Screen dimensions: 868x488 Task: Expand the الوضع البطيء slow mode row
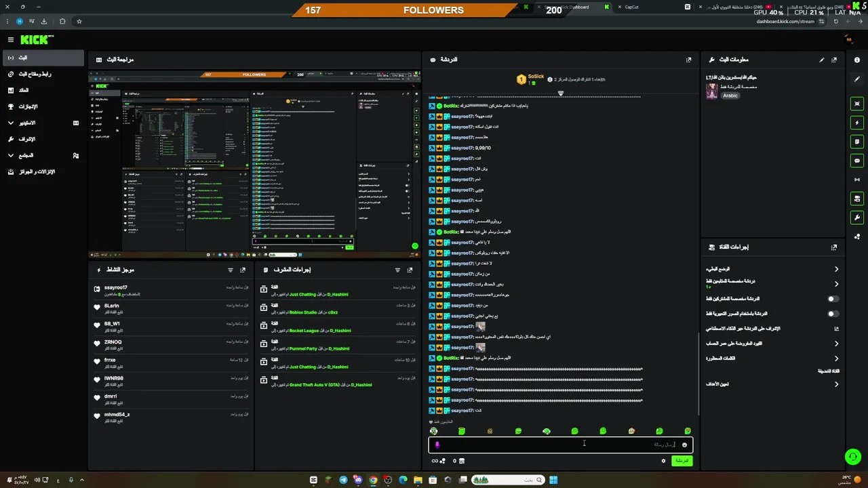(772, 269)
